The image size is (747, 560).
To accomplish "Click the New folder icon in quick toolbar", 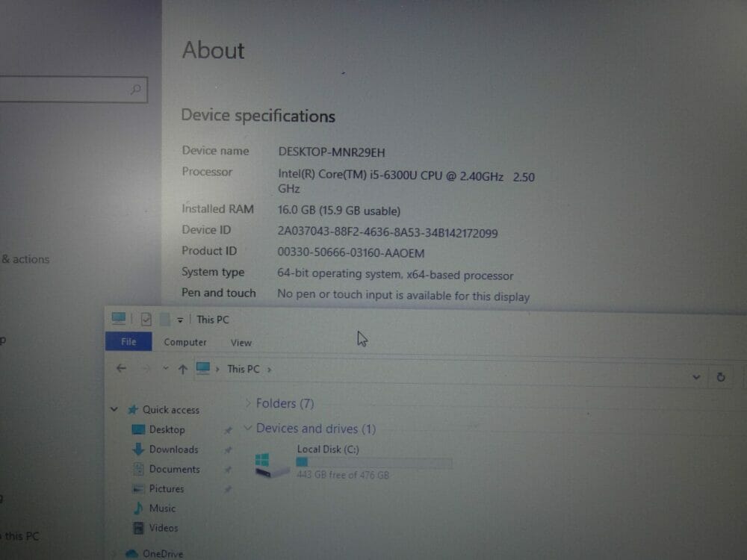I will (164, 319).
